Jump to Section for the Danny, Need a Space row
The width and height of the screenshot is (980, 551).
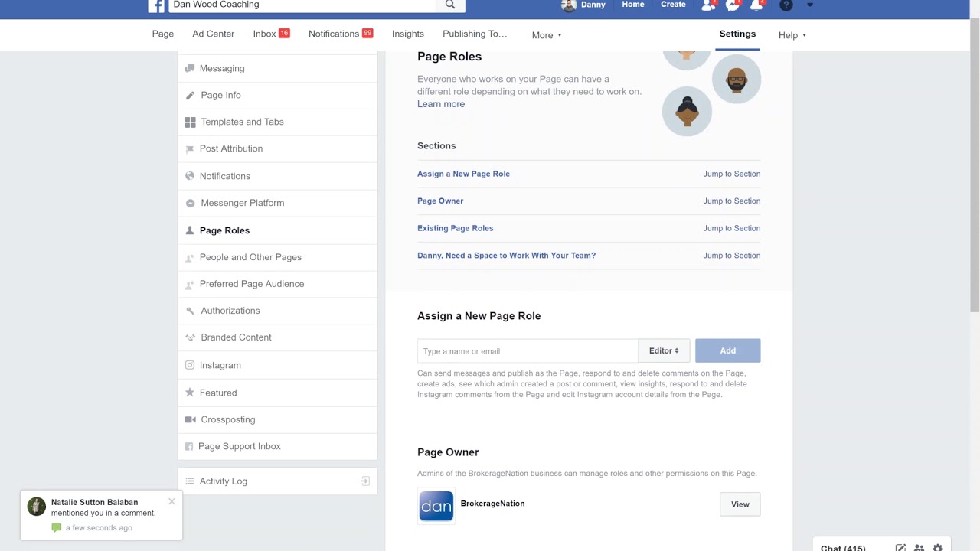732,256
